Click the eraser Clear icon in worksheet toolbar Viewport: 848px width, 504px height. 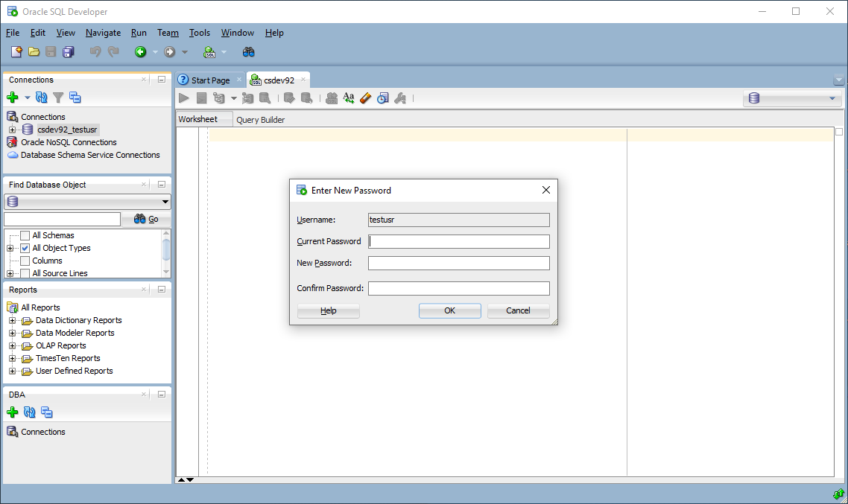(365, 98)
